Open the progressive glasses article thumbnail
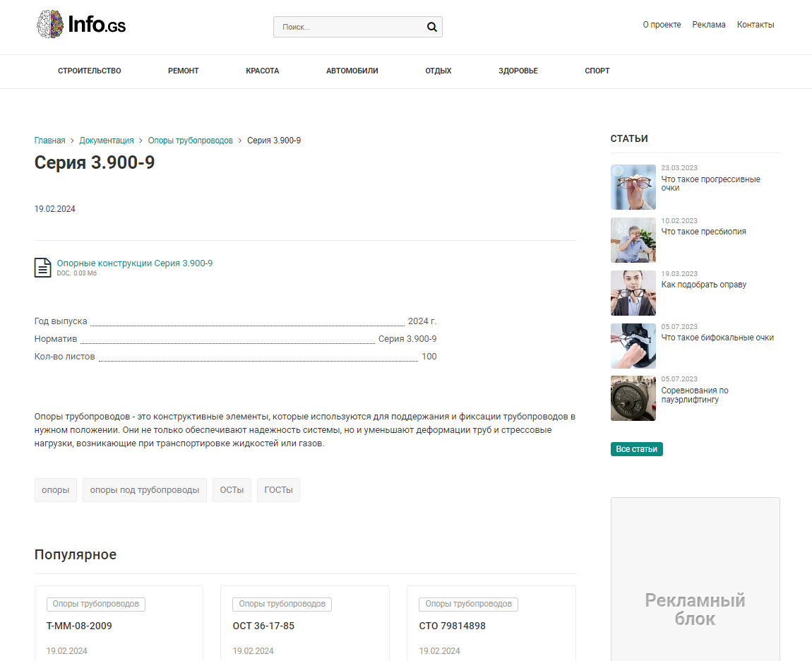 click(633, 187)
